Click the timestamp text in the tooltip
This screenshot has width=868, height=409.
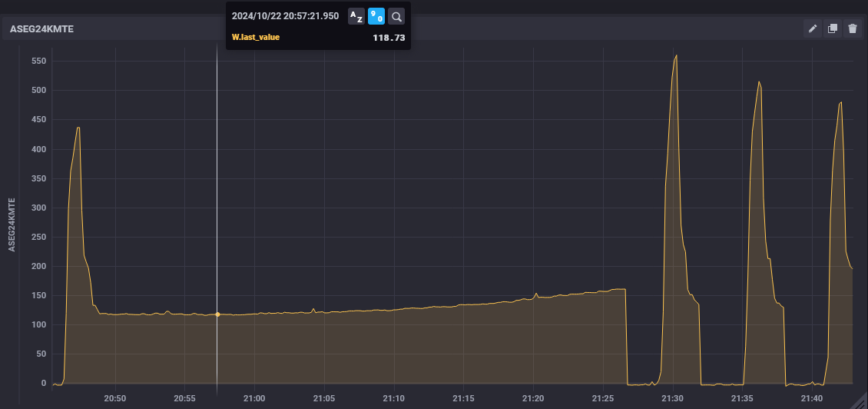pos(285,16)
